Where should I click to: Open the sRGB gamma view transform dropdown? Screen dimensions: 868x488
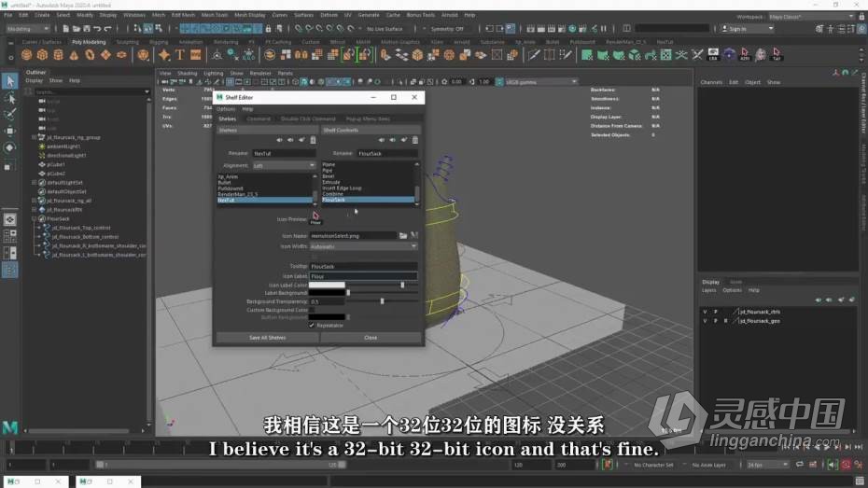(x=540, y=82)
